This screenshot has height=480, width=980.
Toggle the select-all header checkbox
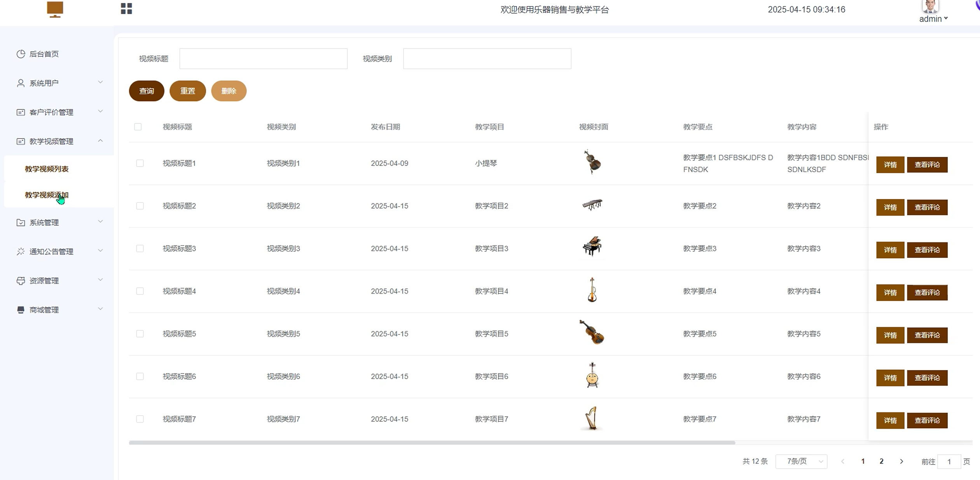(138, 127)
